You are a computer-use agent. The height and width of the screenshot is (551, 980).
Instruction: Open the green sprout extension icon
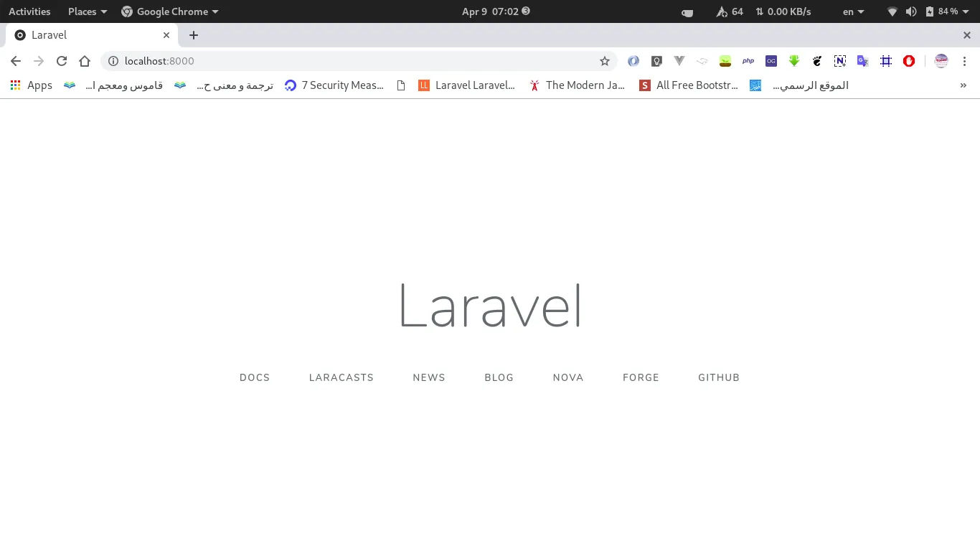(x=725, y=61)
